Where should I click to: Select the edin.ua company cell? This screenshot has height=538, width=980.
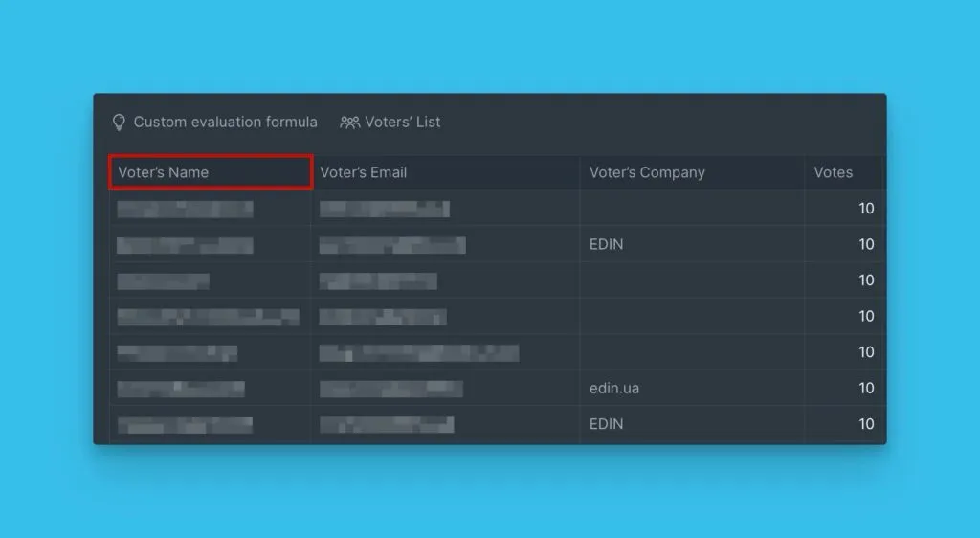[x=614, y=389]
